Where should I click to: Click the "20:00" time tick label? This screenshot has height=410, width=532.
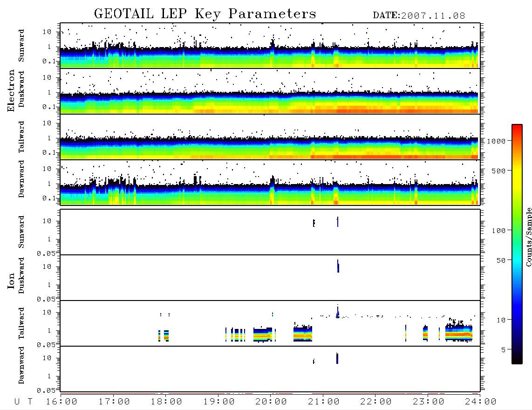271,402
